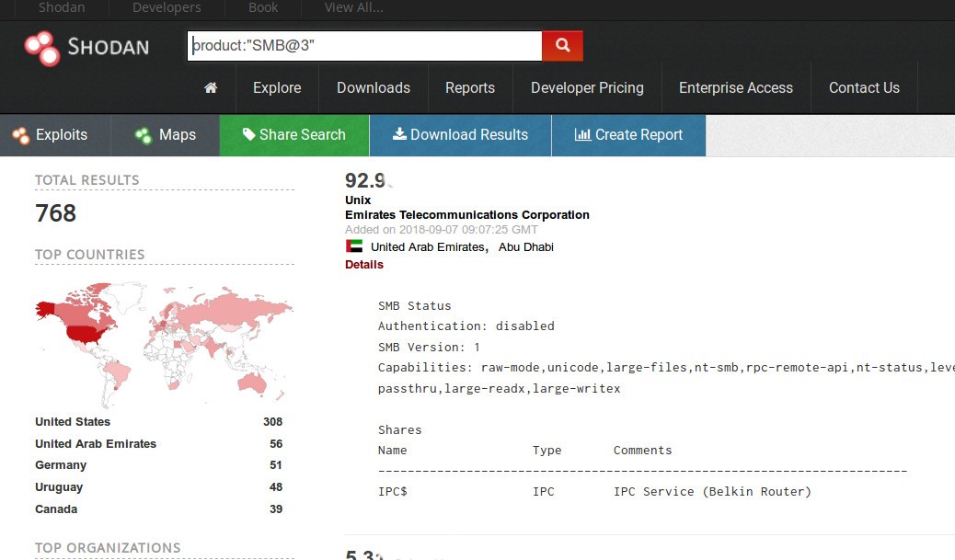Open the 92.9 IP address result
The image size is (955, 560).
tap(367, 181)
